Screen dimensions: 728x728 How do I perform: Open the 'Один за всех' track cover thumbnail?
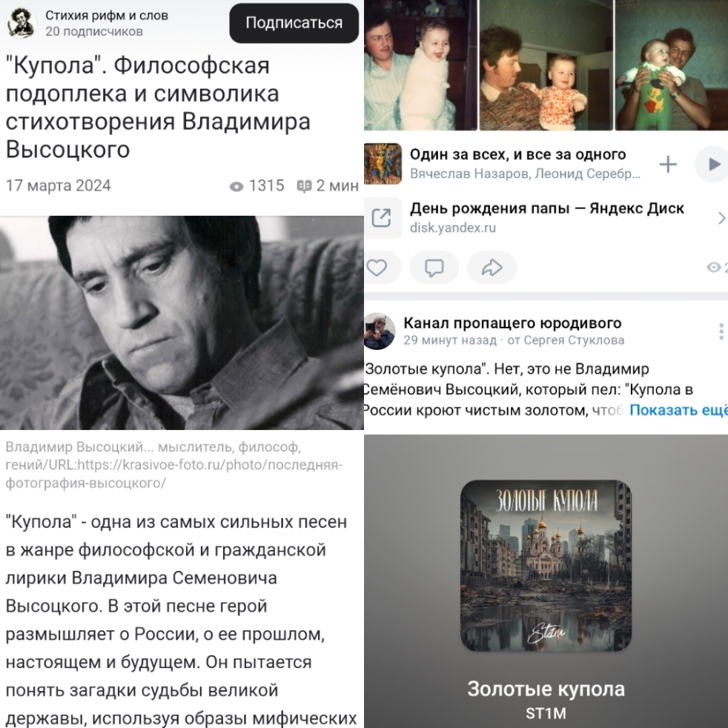[x=383, y=164]
